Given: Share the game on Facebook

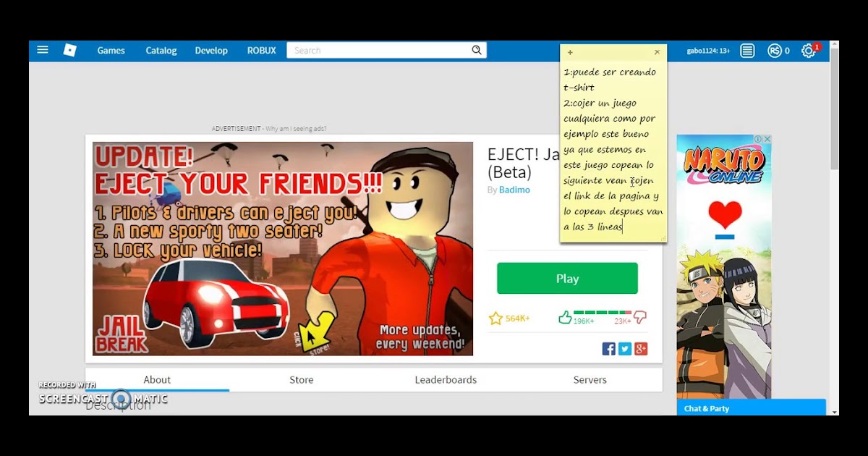Looking at the screenshot, I should pos(609,349).
